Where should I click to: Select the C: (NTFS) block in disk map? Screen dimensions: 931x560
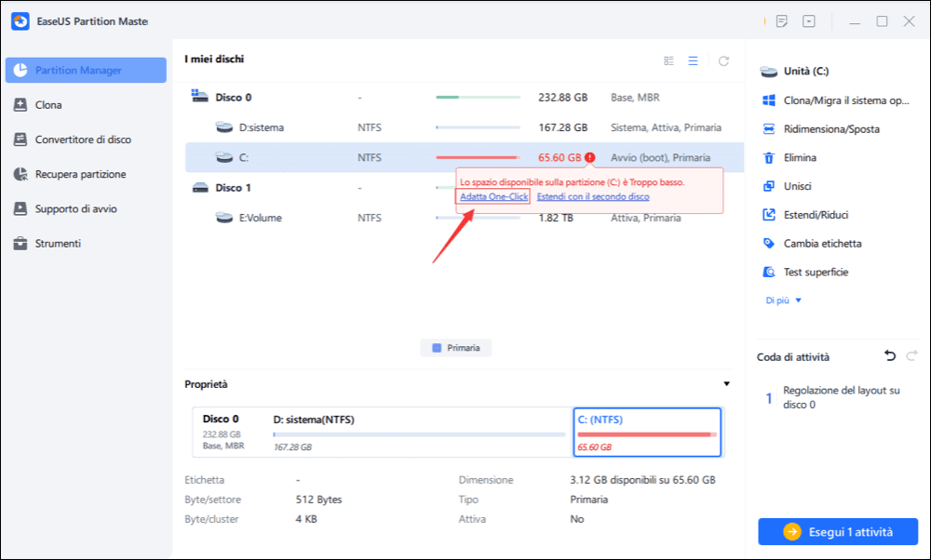[647, 433]
